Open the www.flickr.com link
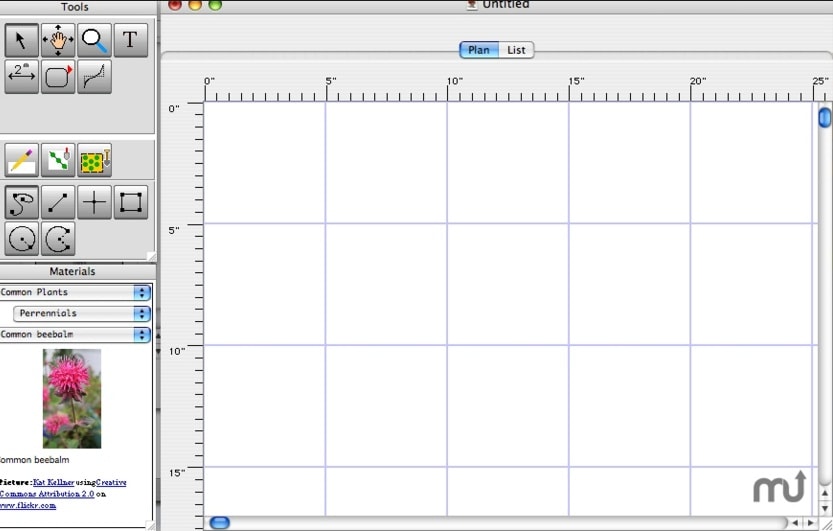833x531 pixels. point(28,505)
